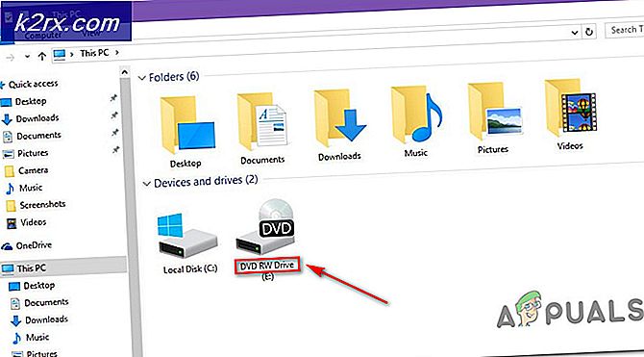The image size is (644, 357).
Task: Click the pin icon next to Downloads
Action: click(x=114, y=115)
